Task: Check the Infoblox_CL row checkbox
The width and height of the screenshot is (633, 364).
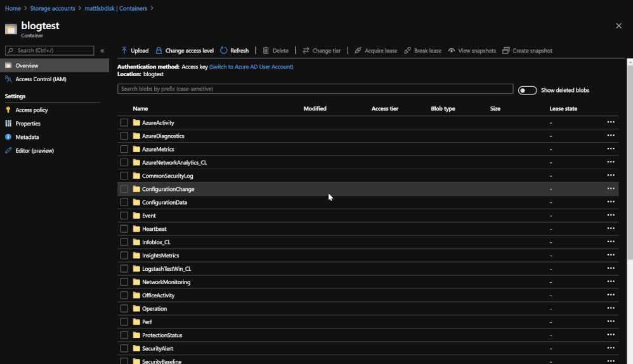Action: pos(124,242)
